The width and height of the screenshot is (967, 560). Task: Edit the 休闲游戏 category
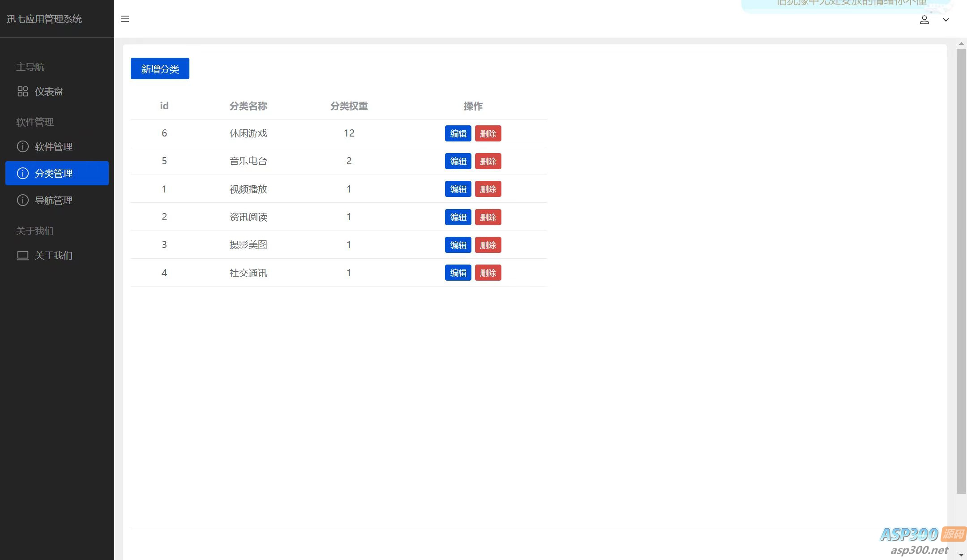(458, 133)
